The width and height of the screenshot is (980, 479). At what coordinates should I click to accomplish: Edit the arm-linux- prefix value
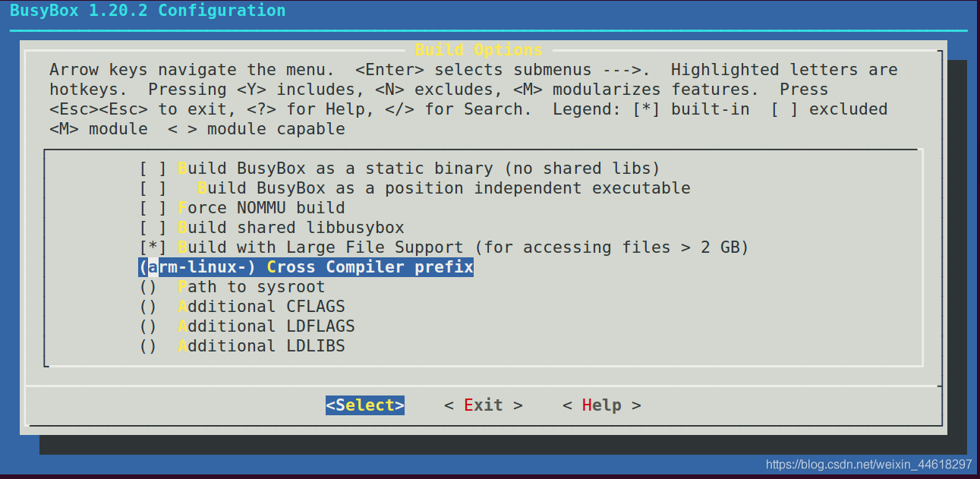(x=197, y=267)
